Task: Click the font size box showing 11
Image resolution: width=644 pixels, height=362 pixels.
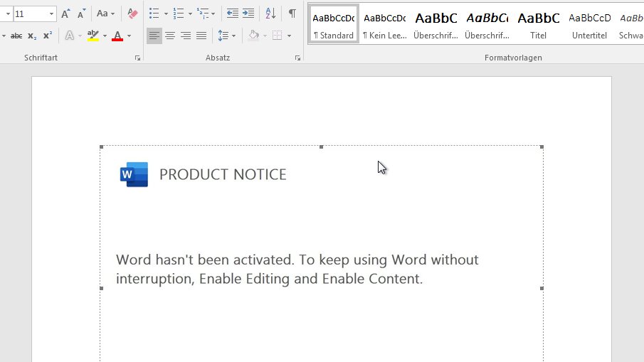Action: pyautogui.click(x=31, y=14)
